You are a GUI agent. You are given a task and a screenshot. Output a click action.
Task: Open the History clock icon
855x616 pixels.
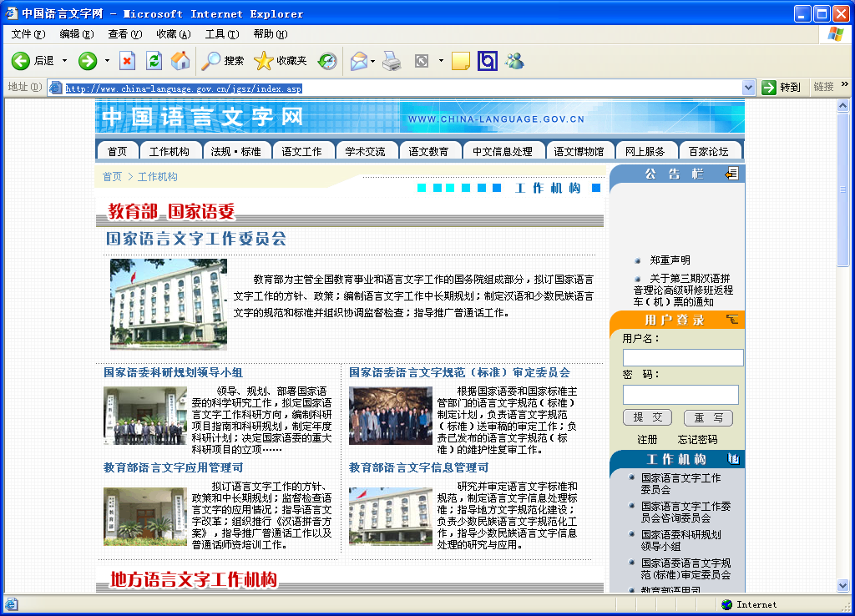pyautogui.click(x=328, y=61)
